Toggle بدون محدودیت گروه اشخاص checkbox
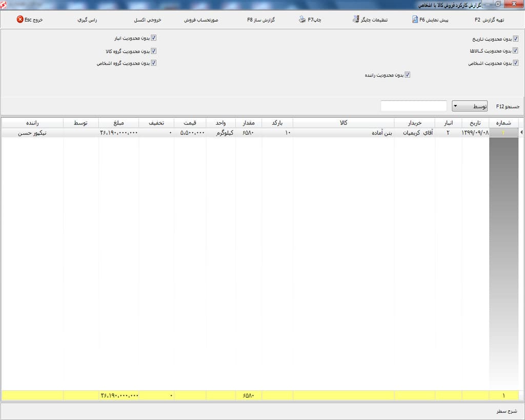This screenshot has height=420, width=525. [154, 63]
